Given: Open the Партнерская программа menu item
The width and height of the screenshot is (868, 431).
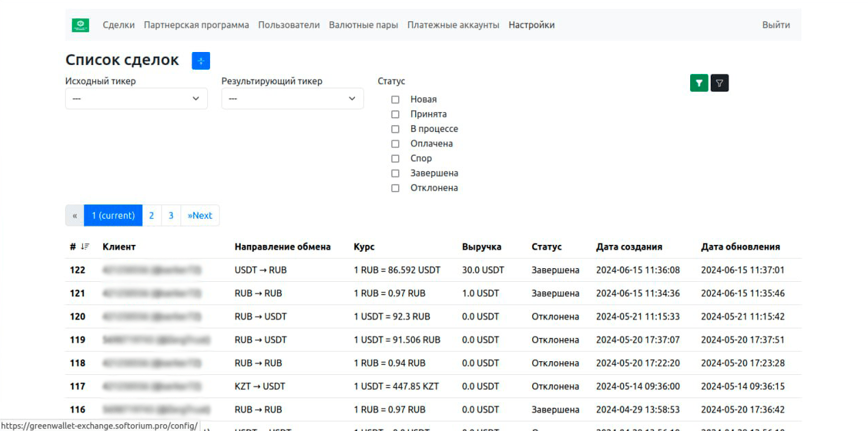Looking at the screenshot, I should coord(196,25).
